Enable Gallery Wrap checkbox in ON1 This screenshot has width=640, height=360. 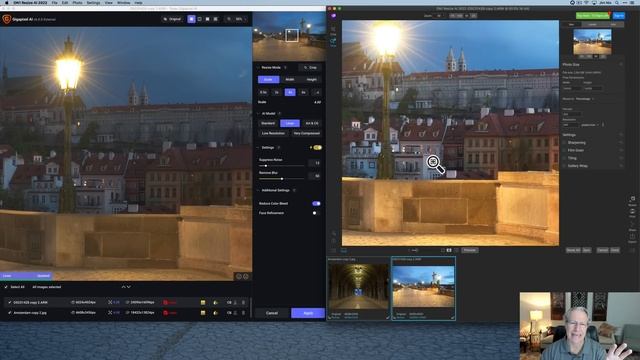coord(565,166)
